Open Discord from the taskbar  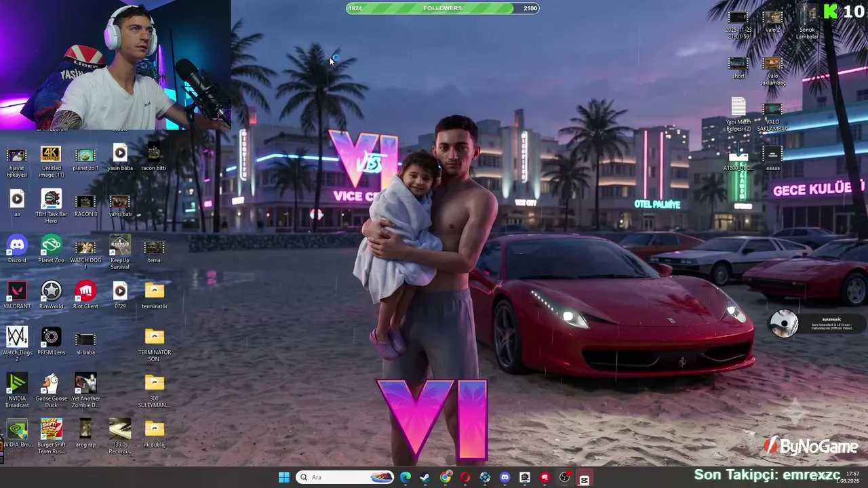(x=505, y=477)
